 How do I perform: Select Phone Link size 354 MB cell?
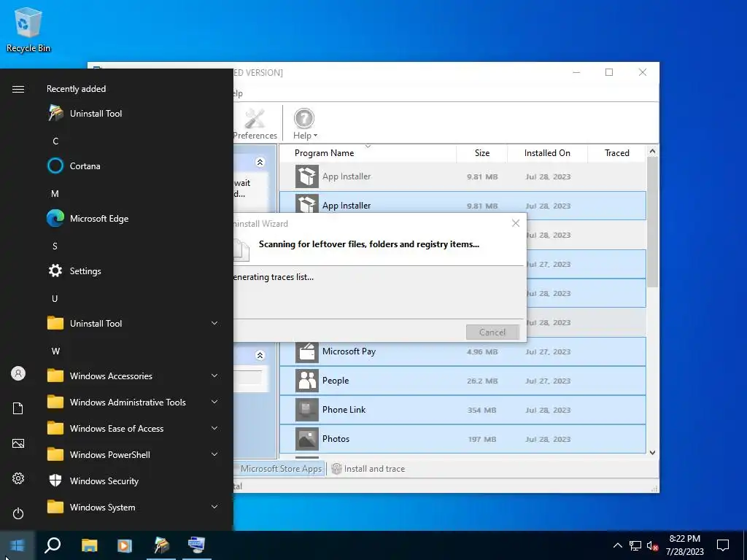click(481, 410)
